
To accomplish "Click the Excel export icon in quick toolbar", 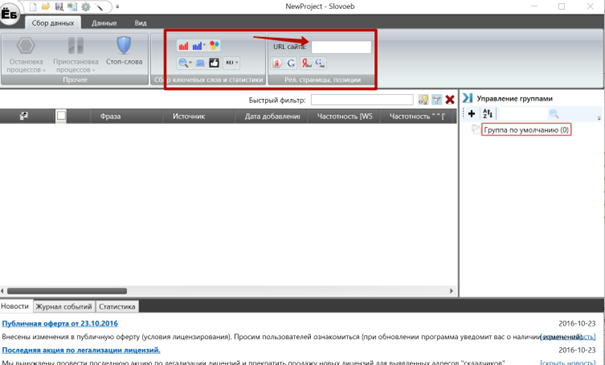I will [72, 7].
